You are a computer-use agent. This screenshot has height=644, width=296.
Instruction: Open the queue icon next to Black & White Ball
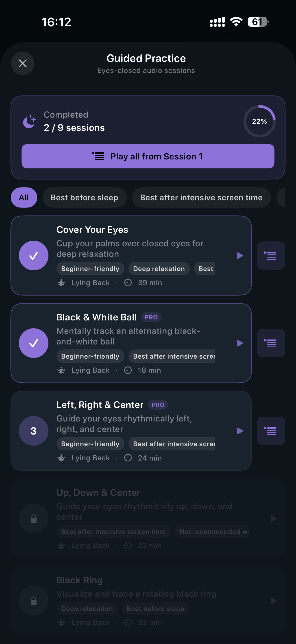point(271,343)
